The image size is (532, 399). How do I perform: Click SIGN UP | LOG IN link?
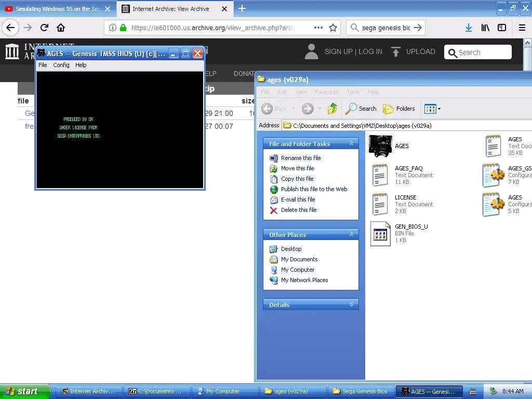[x=353, y=51]
